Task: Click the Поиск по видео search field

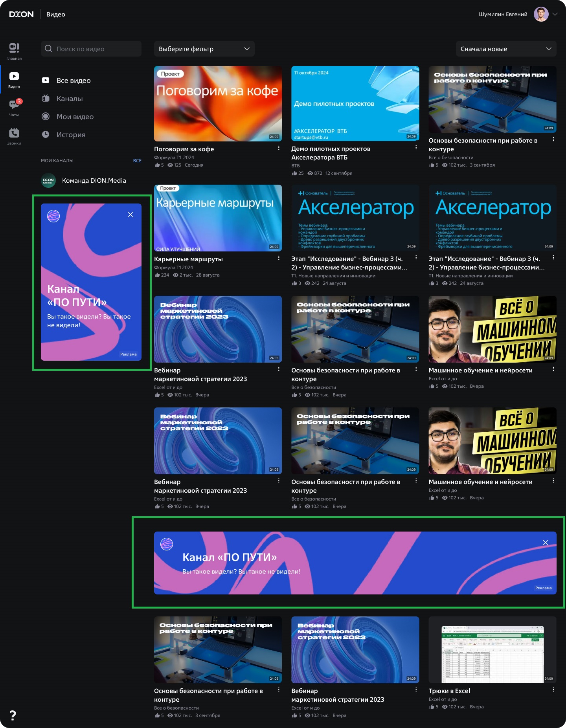Action: (91, 49)
